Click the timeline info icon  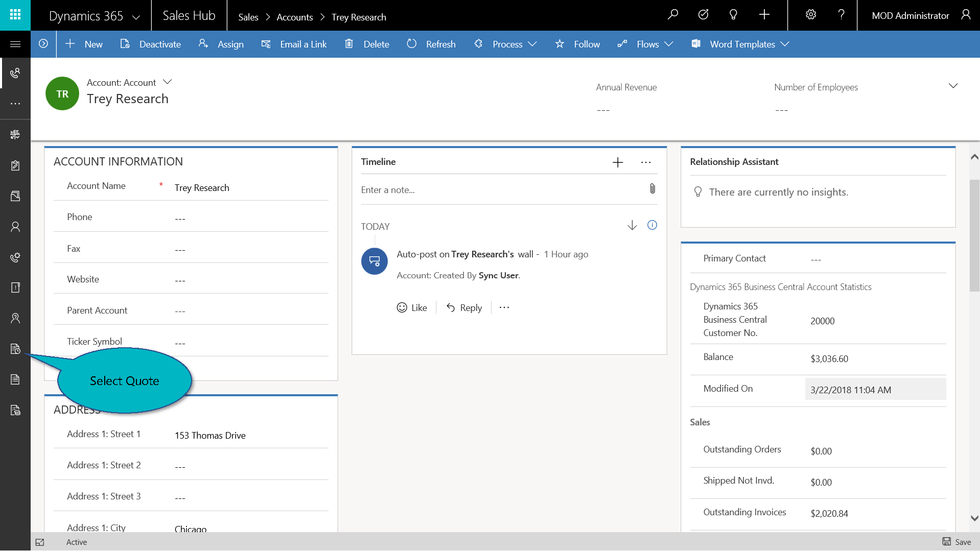(652, 225)
